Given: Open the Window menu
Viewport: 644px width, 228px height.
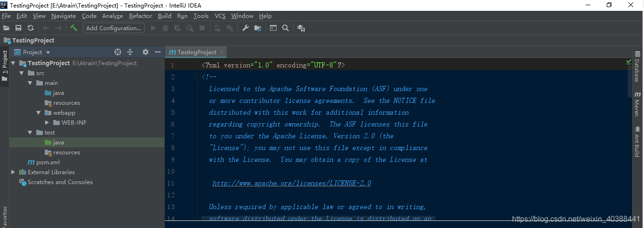Looking at the screenshot, I should (242, 16).
